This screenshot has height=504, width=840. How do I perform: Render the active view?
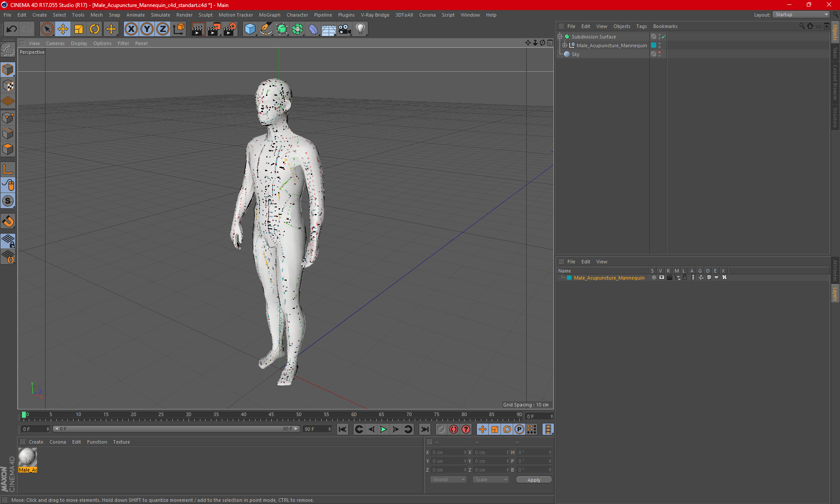pyautogui.click(x=198, y=29)
